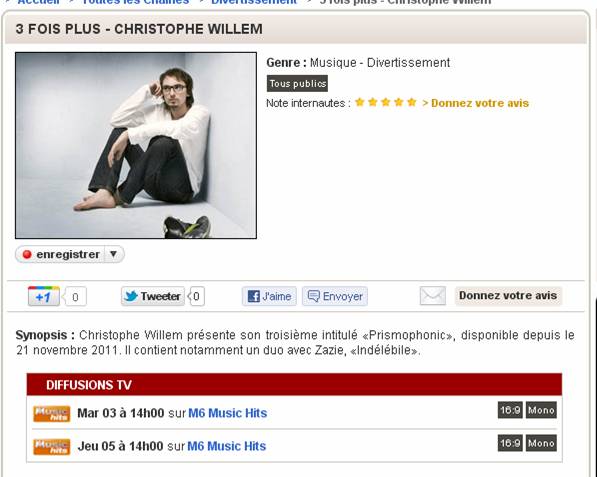Click the 16:9 badge on Mar 03 row
Viewport: 597px width, 477px height.
pos(510,410)
